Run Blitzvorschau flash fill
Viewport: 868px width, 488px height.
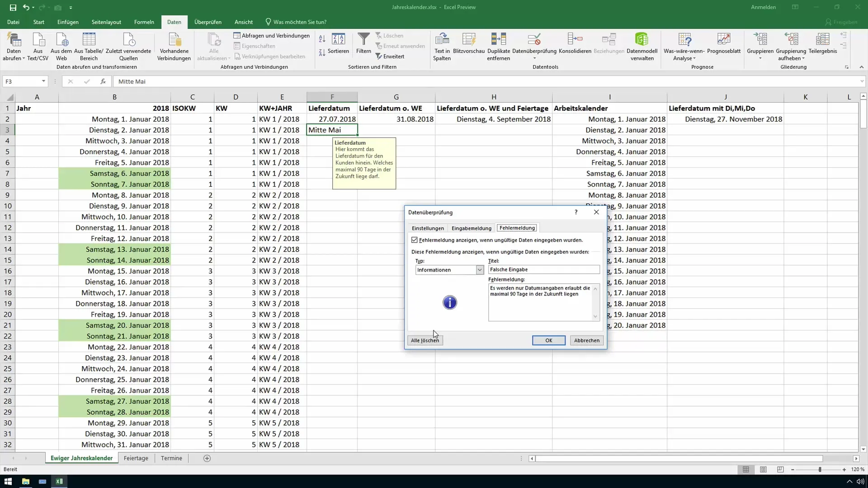point(469,44)
